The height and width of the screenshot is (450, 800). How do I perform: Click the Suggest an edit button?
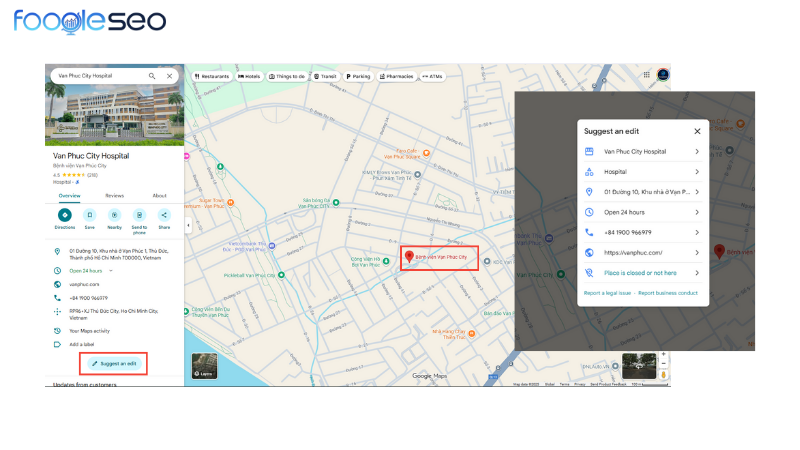tap(114, 364)
